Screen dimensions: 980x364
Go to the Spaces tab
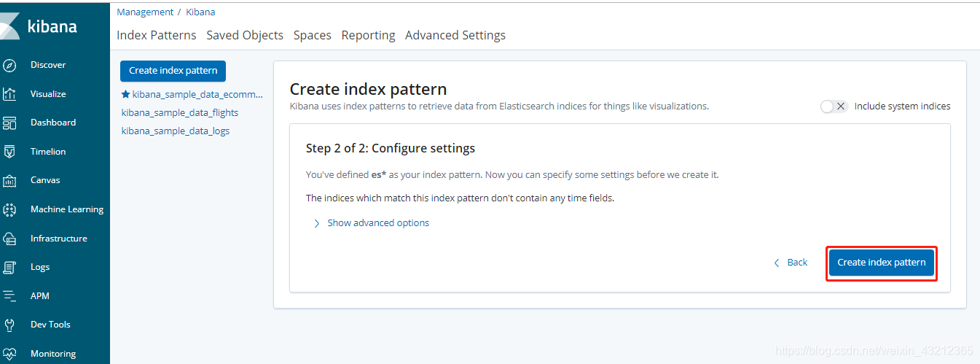[x=312, y=35]
